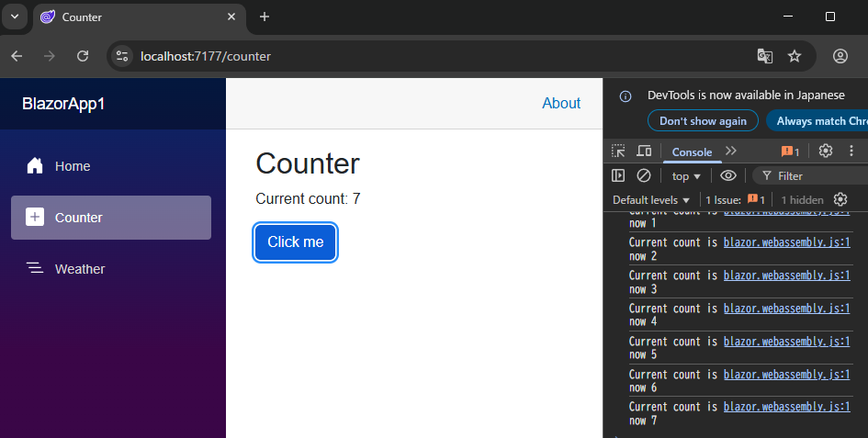The image size is (868, 438).
Task: Expand more DevTools tabs chevron
Action: pyautogui.click(x=731, y=152)
